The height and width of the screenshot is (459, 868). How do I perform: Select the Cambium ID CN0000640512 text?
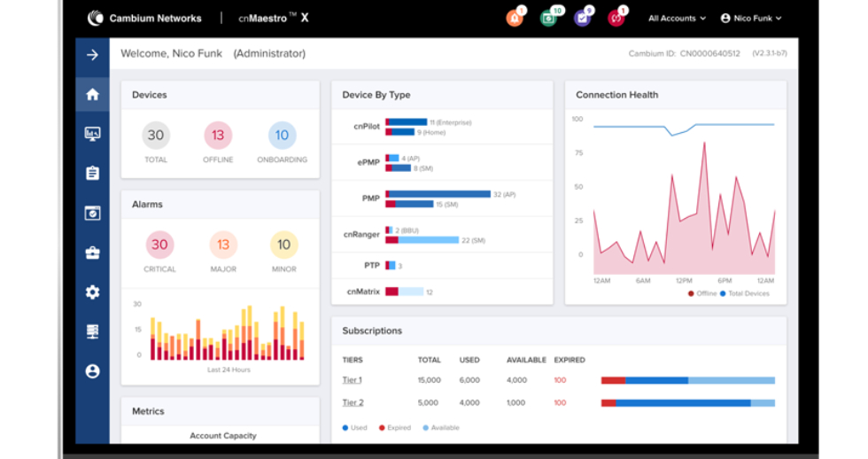click(x=684, y=54)
